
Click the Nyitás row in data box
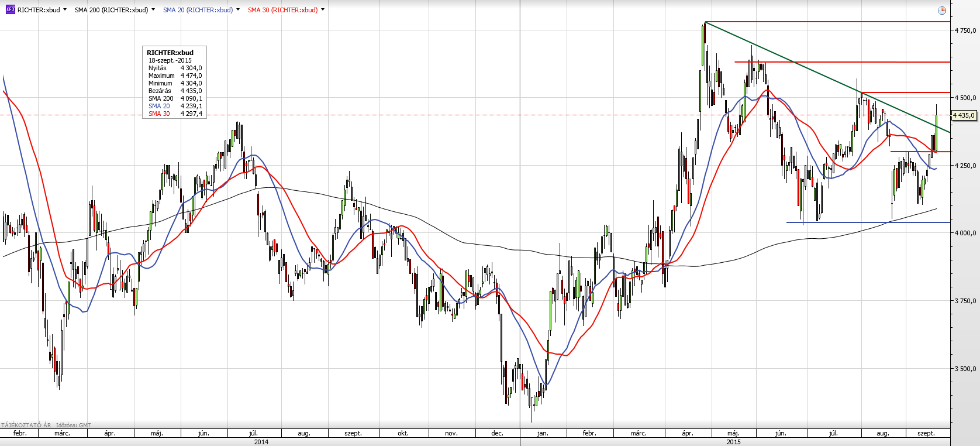(x=175, y=68)
